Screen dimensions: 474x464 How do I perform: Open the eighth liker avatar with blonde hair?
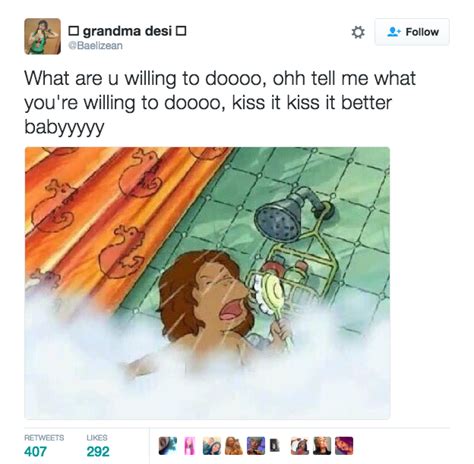coord(322,446)
